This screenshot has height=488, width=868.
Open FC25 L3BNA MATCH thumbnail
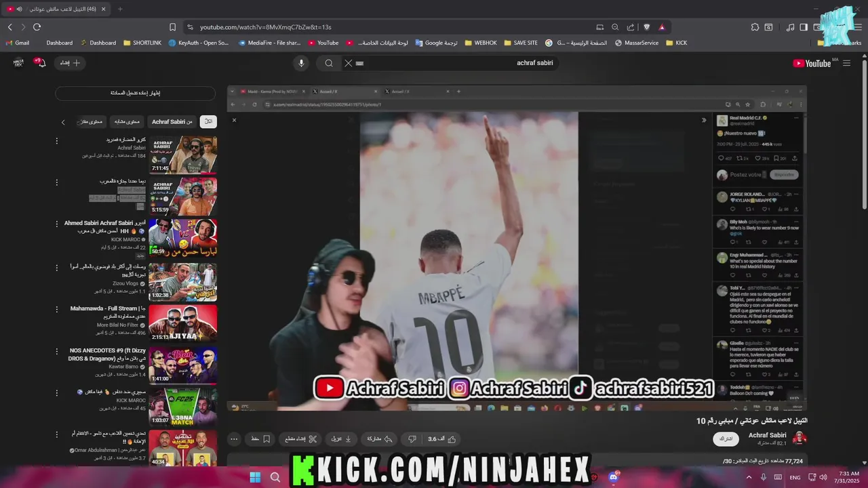point(183,407)
